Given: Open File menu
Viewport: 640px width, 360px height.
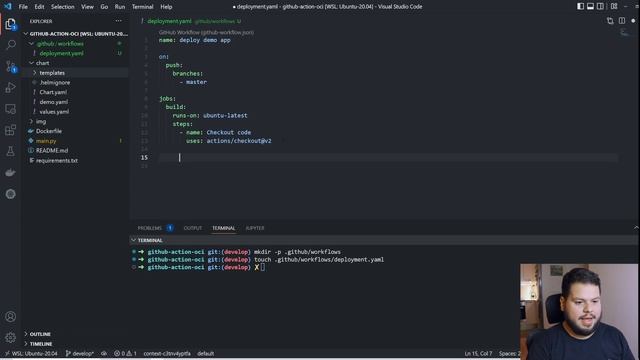Looking at the screenshot, I should coord(23,7).
